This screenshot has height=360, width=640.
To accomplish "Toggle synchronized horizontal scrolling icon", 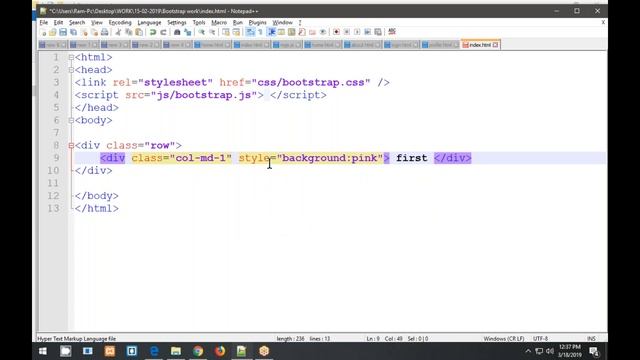I will 236,32.
